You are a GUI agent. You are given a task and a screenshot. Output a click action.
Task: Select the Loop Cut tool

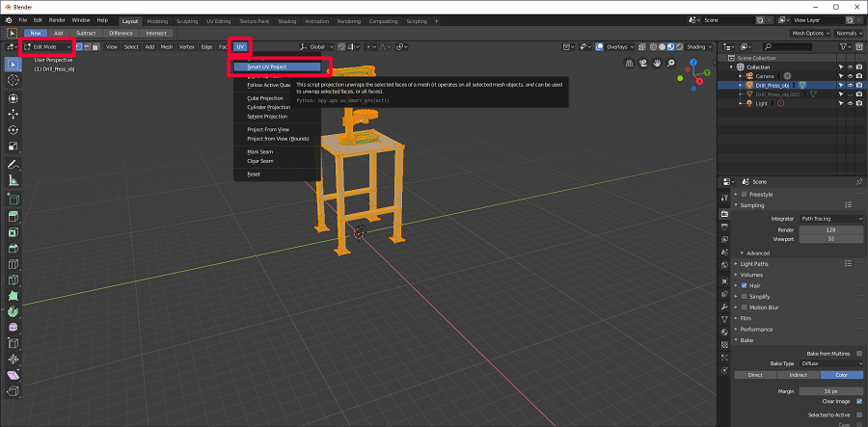(x=14, y=264)
